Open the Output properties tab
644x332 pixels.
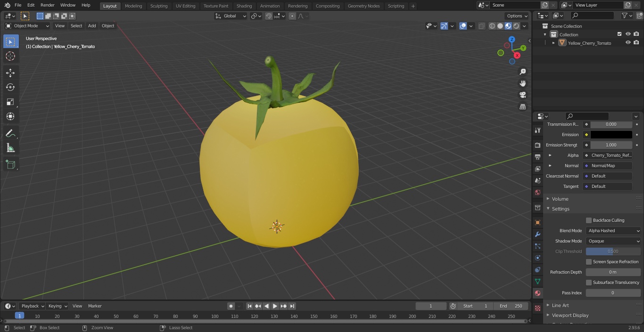(x=537, y=157)
